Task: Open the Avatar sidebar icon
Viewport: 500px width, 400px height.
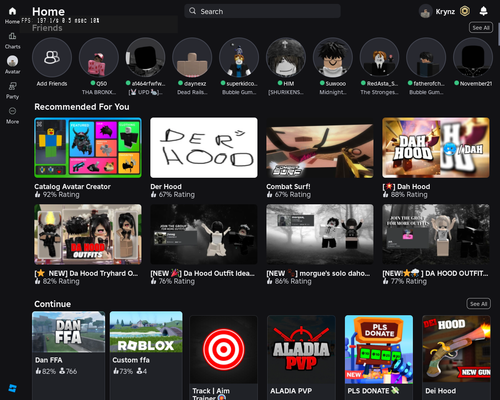Action: point(12,61)
